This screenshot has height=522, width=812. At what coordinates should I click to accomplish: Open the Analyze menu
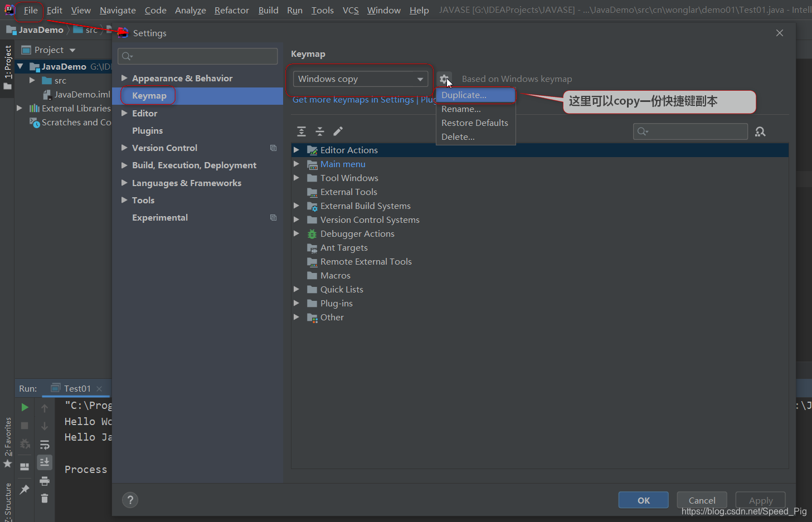[191, 10]
